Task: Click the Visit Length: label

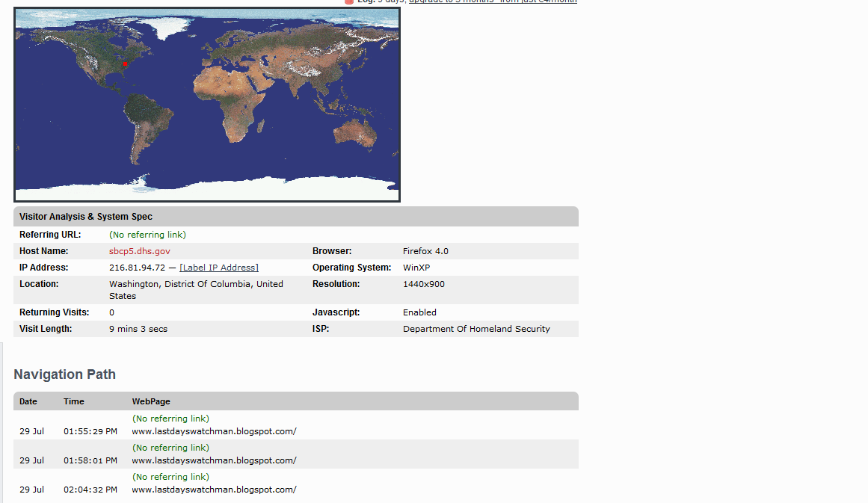Action: pos(46,330)
